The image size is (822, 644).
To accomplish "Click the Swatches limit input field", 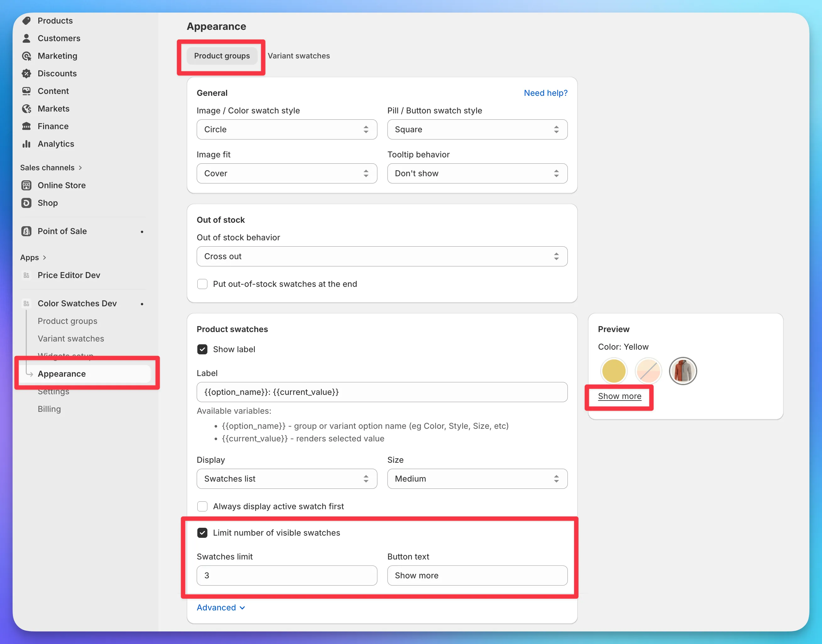I will tap(286, 576).
